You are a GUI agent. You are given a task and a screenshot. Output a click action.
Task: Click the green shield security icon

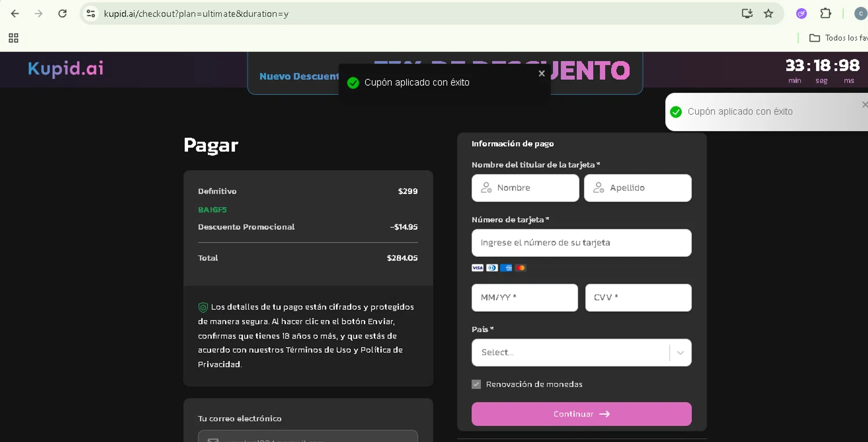click(203, 307)
